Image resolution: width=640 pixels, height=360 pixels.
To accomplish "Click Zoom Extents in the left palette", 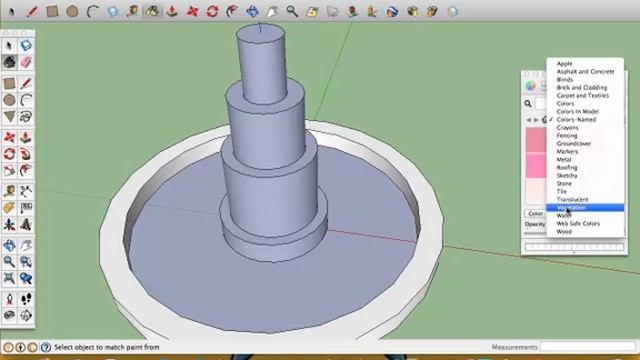I will [x=9, y=278].
